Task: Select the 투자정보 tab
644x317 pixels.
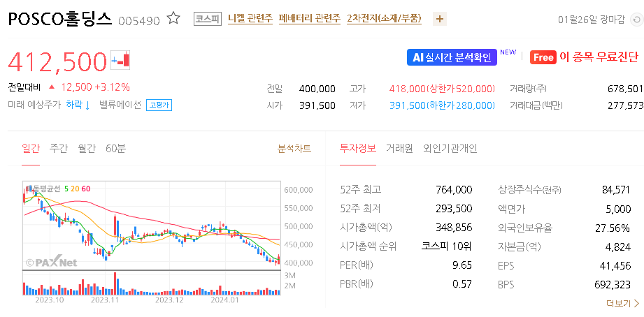Action: point(358,149)
